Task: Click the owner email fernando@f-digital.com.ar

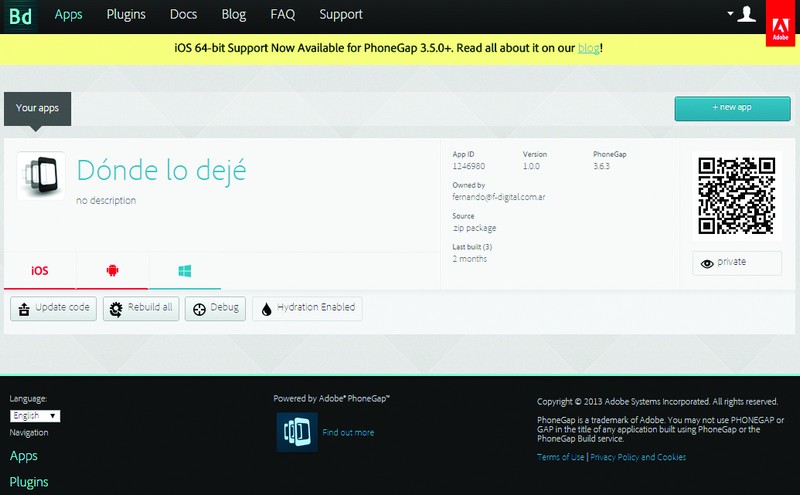Action: tap(498, 196)
